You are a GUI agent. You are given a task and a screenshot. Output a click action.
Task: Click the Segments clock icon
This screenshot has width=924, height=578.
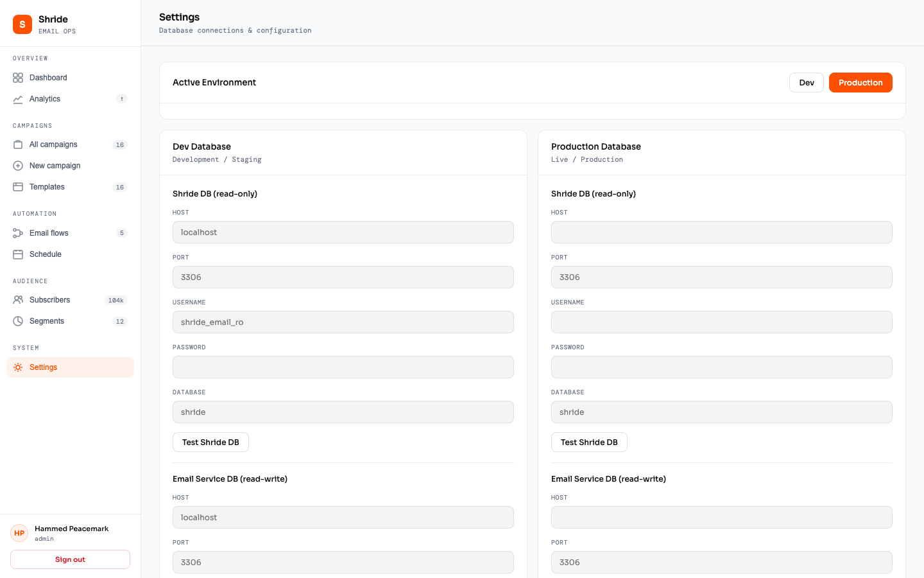18,320
